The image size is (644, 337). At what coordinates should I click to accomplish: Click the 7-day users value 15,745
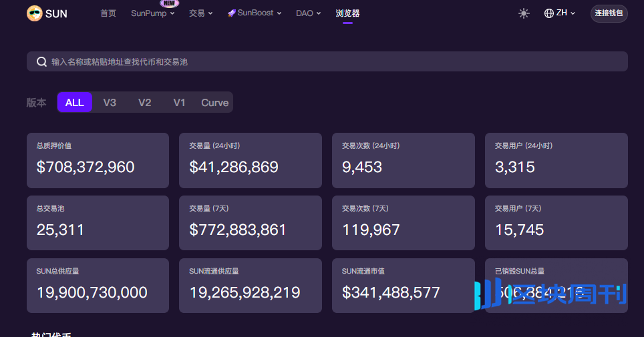tap(519, 230)
